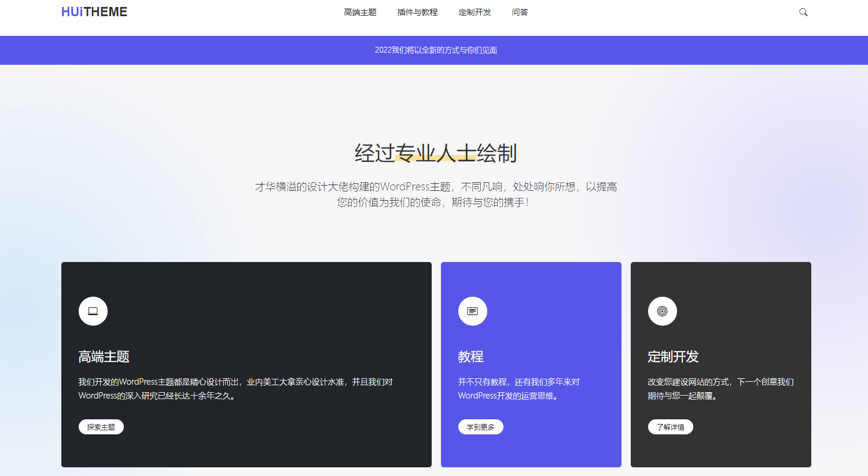Open the 插件与教程 menu item

[417, 12]
